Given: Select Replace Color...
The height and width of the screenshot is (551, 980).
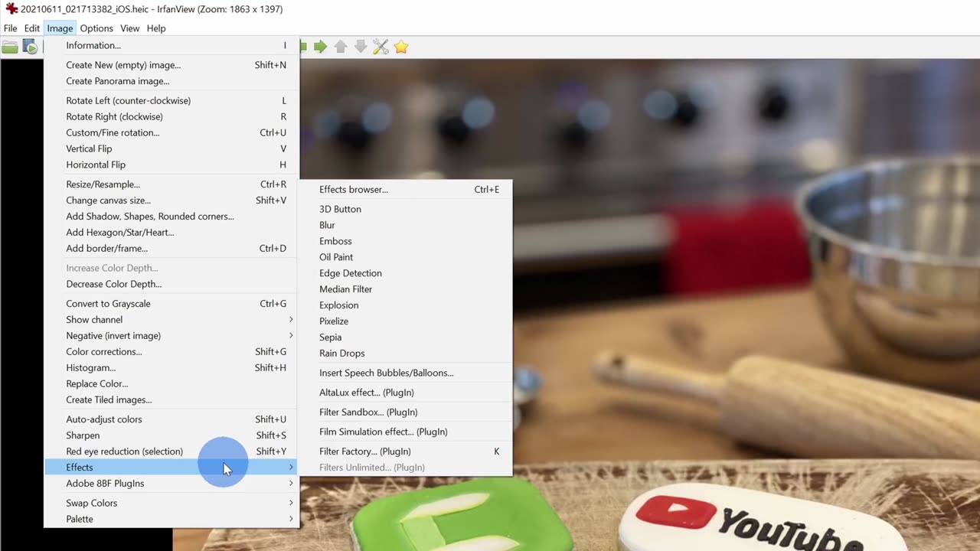Looking at the screenshot, I should coord(171,384).
